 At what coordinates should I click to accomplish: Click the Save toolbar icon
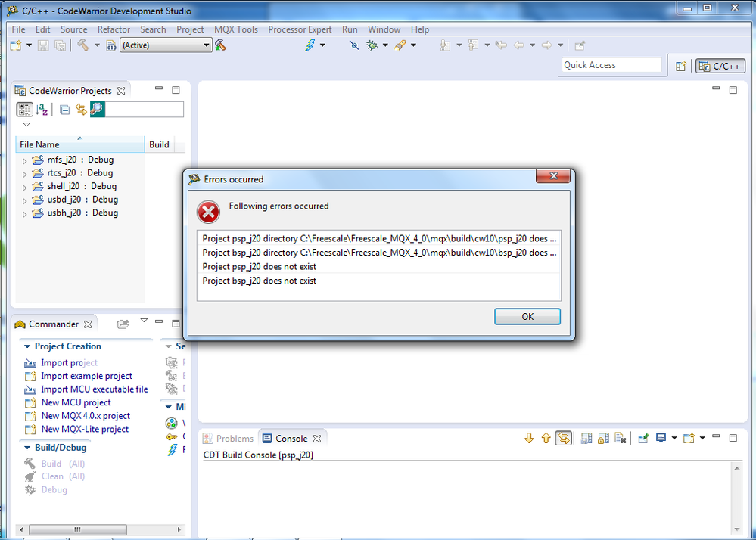43,45
